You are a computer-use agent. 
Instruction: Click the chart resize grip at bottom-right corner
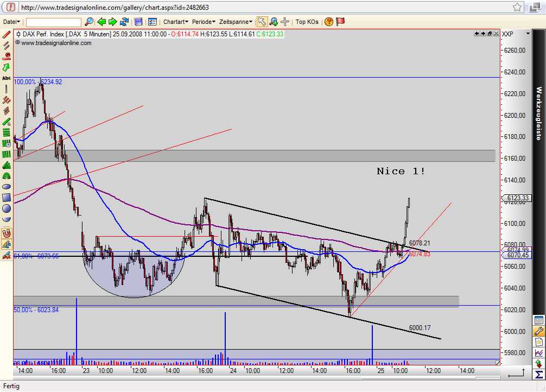(498, 363)
